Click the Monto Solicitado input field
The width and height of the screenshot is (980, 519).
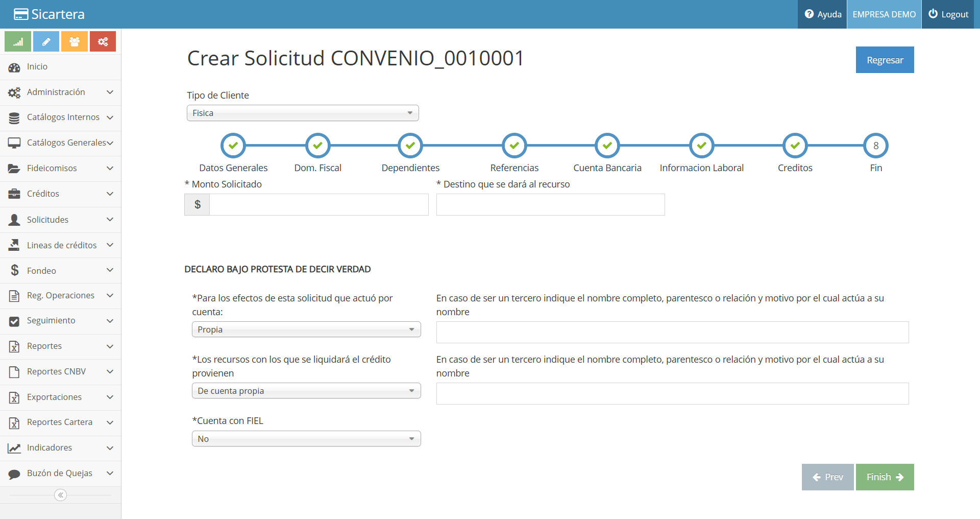click(x=319, y=204)
